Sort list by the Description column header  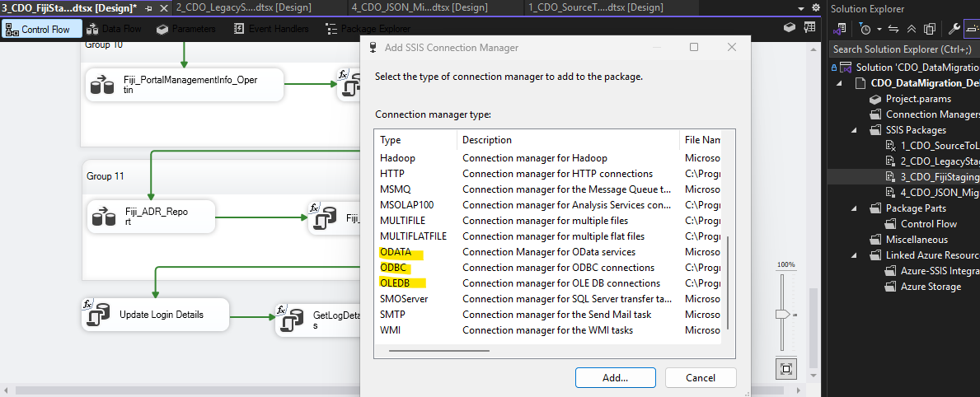tap(568, 140)
